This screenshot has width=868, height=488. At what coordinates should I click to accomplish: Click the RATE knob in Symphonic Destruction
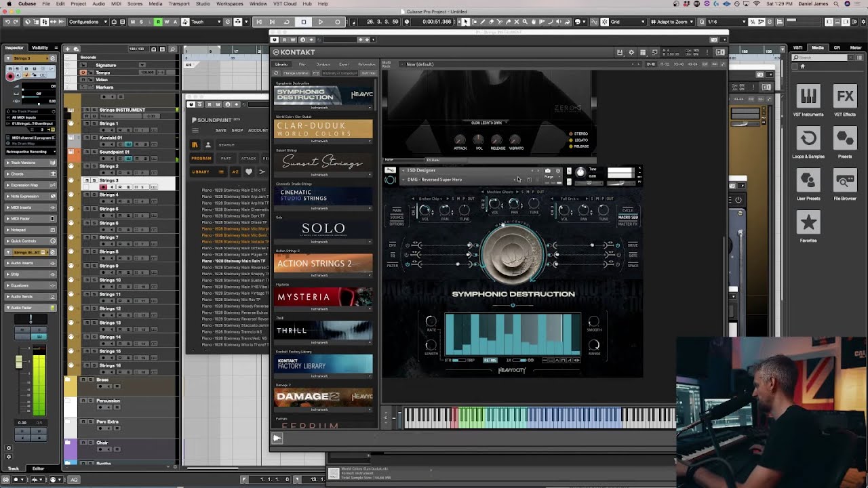[x=431, y=321]
